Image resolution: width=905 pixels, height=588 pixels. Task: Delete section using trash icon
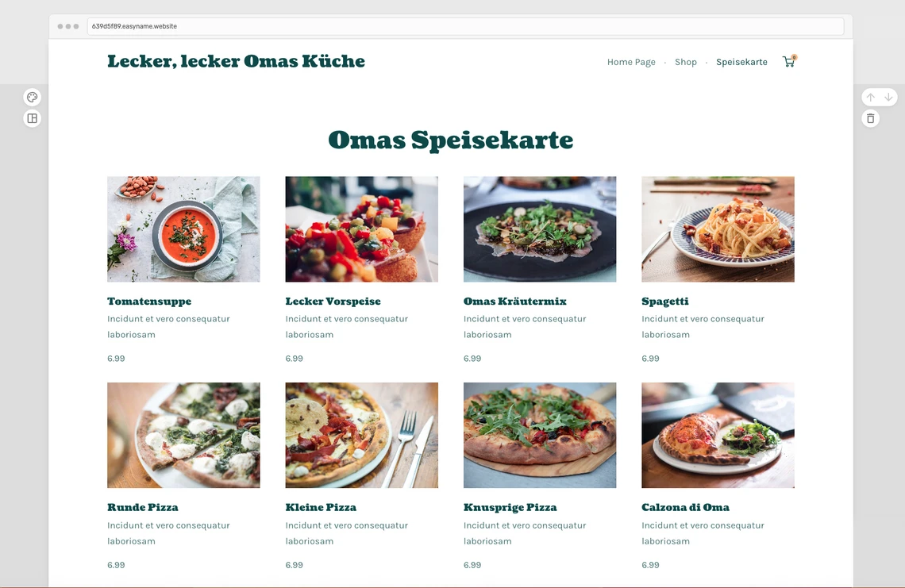coord(870,118)
